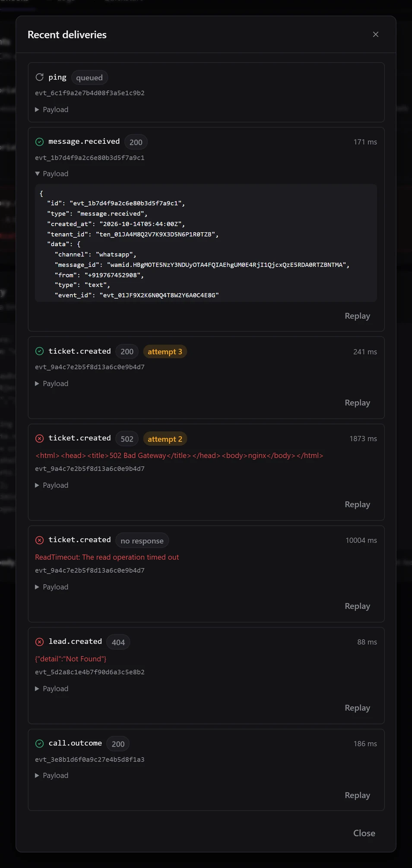Click the success icon next to call.outcome

coord(39,743)
